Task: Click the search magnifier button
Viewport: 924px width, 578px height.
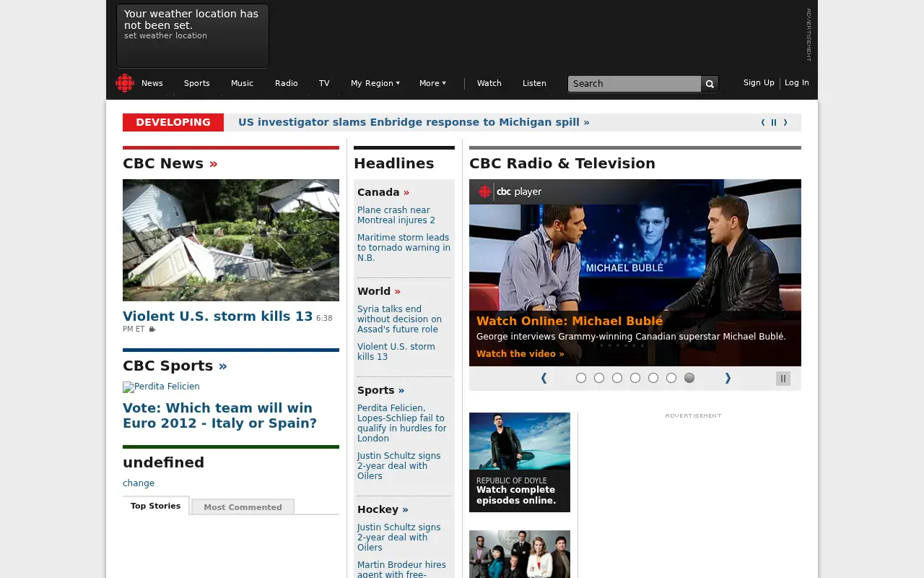Action: tap(710, 84)
